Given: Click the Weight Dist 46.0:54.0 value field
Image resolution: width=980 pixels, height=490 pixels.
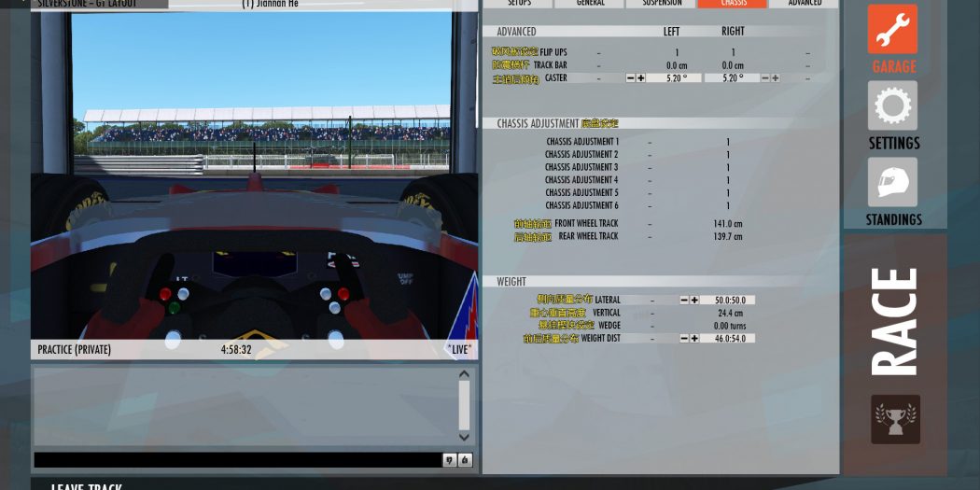Looking at the screenshot, I should click(x=727, y=338).
